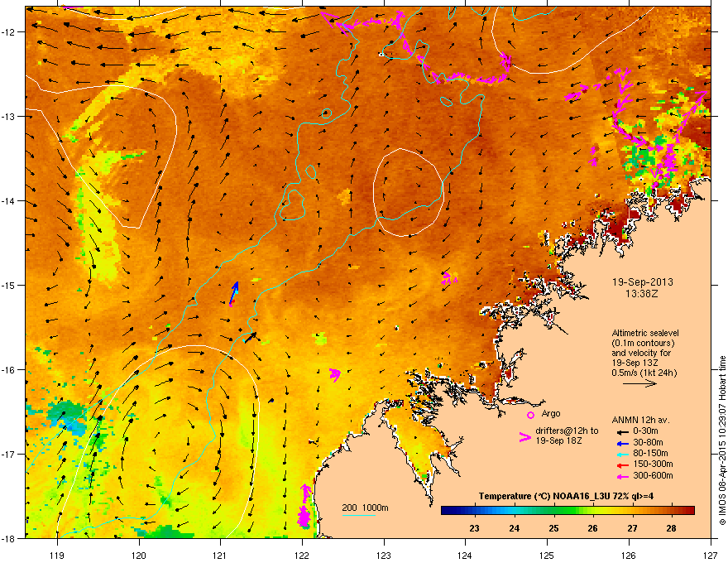Click the colorbar tick label 23
Image resolution: width=728 pixels, height=563 pixels.
click(x=475, y=528)
